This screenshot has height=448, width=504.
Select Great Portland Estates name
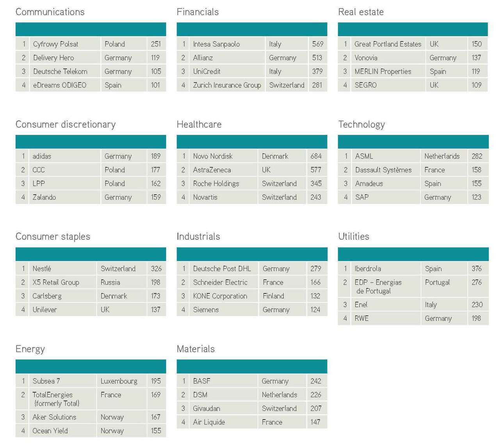(x=388, y=44)
